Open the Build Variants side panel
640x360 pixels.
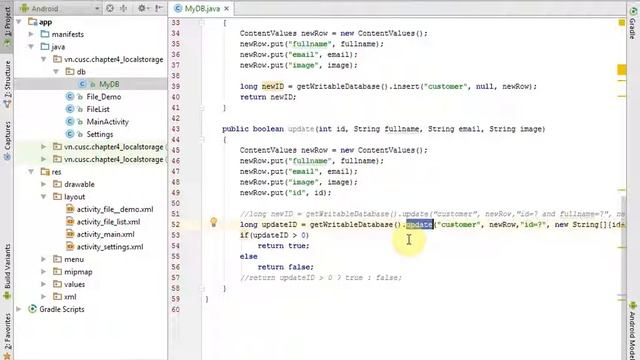pyautogui.click(x=7, y=271)
